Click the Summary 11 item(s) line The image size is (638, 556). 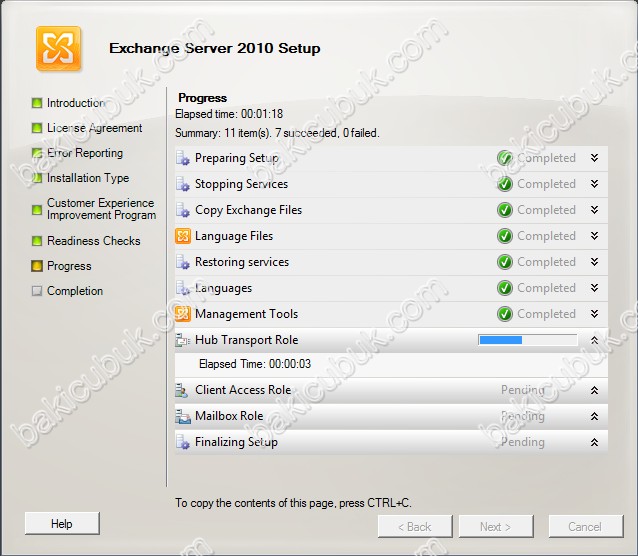[x=277, y=133]
